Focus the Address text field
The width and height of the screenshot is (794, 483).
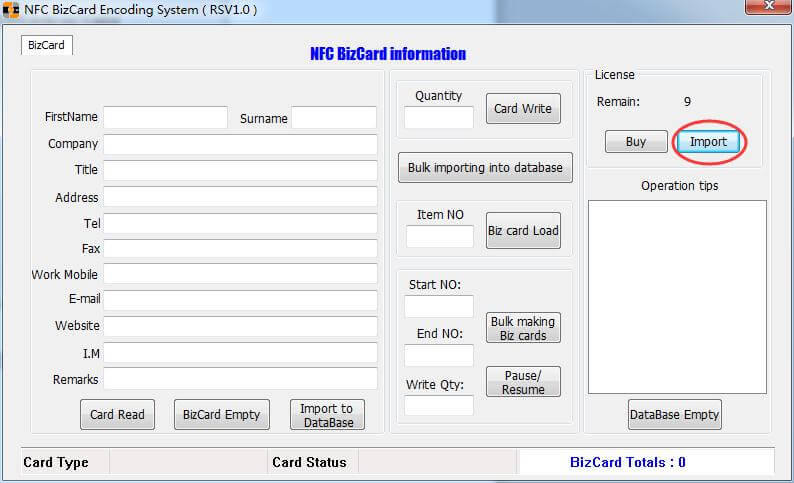point(241,196)
